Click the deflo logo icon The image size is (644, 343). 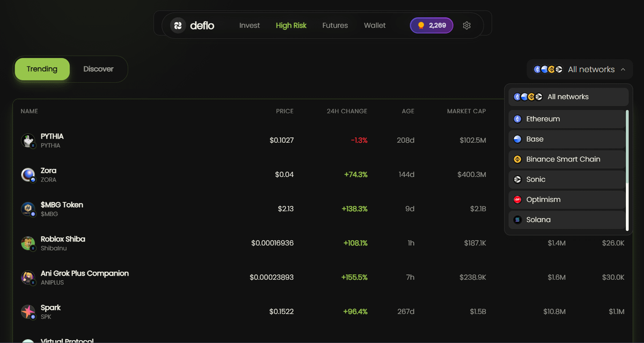[x=178, y=25]
